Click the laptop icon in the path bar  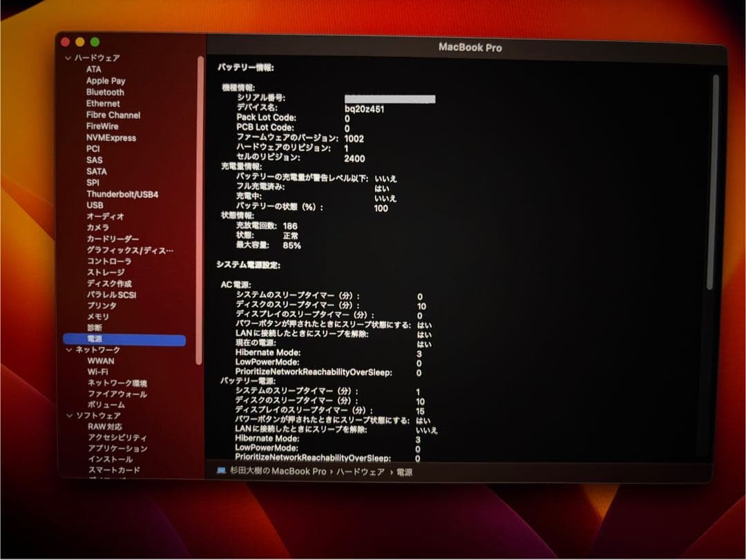(221, 471)
